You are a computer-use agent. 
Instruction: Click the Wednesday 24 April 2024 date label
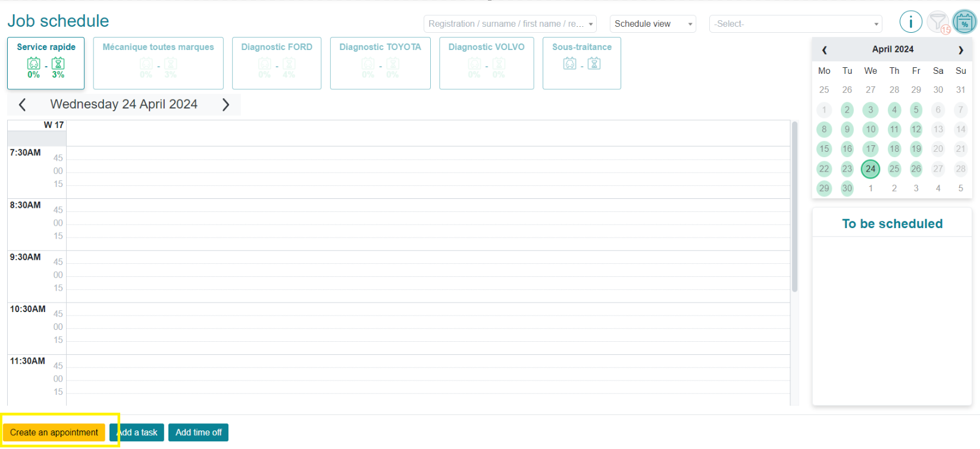124,104
